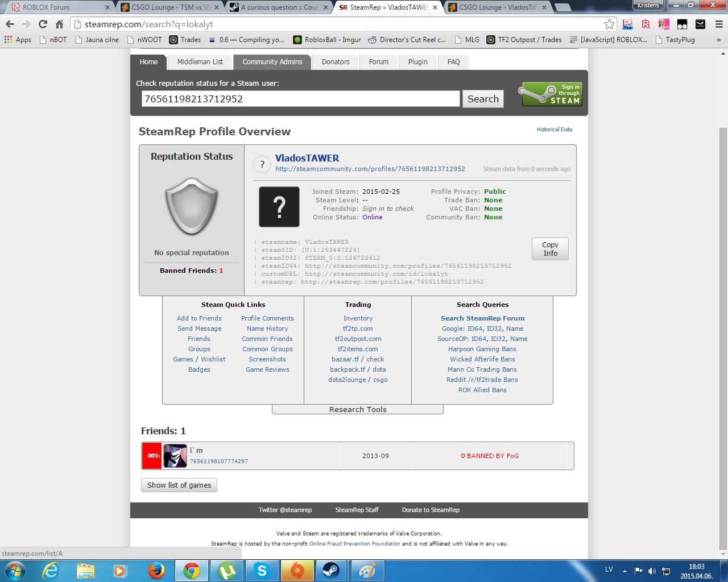Click the Windows Start button
This screenshot has height=582, width=728.
click(x=15, y=570)
